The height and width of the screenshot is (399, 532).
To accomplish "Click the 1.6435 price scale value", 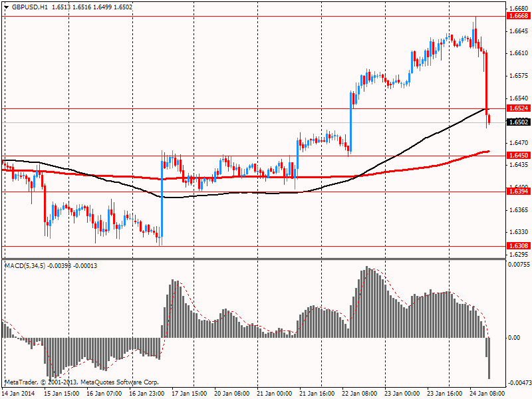I will 519,165.
